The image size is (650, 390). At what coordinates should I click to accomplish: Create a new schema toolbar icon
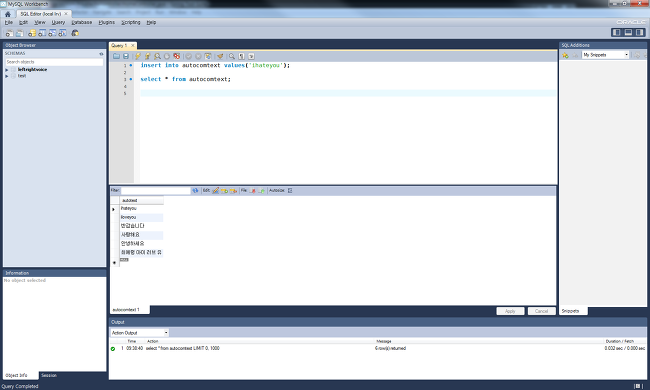click(32, 33)
